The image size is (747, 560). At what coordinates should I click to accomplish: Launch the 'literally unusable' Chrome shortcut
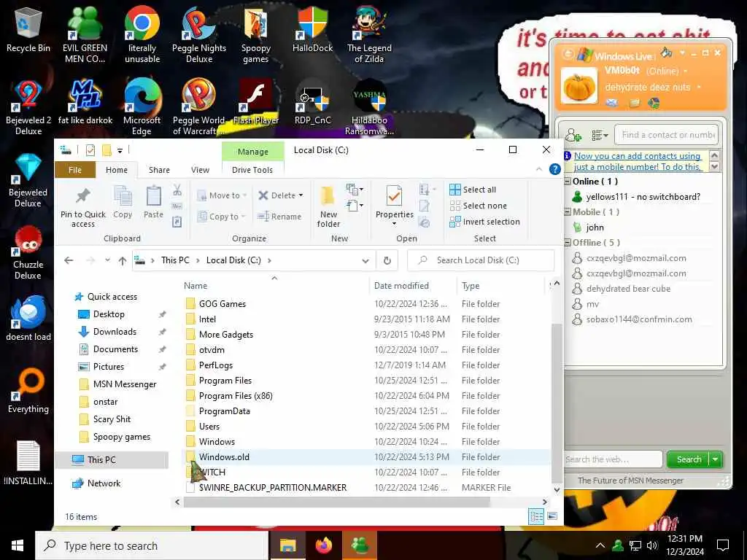pyautogui.click(x=142, y=34)
